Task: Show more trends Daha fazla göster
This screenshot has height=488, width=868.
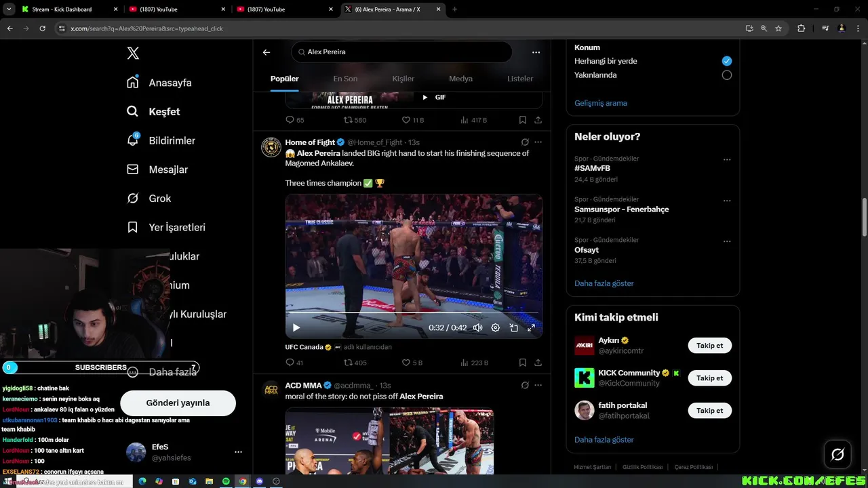Action: tap(604, 283)
